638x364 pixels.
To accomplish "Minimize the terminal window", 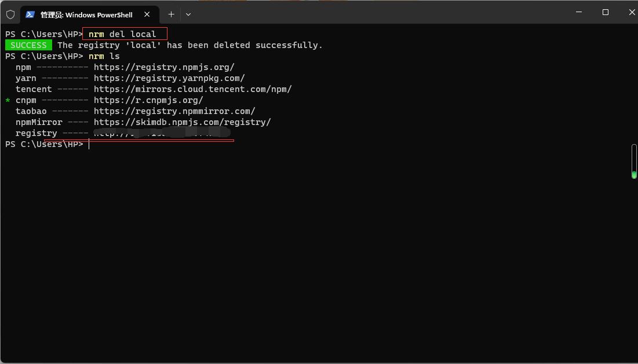I will pos(578,13).
